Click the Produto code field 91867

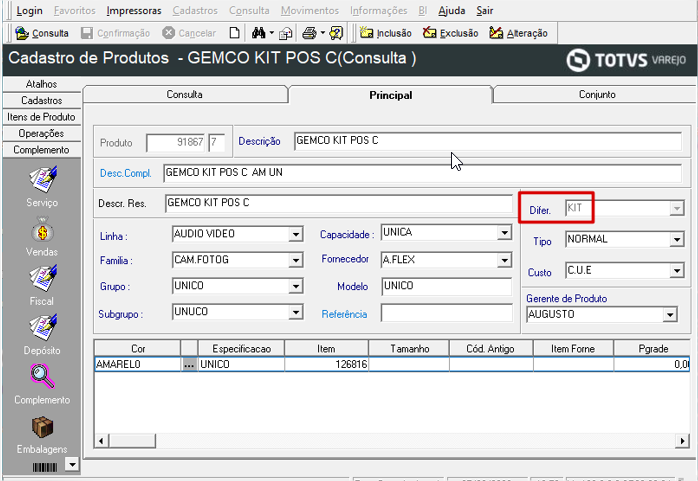tap(175, 143)
